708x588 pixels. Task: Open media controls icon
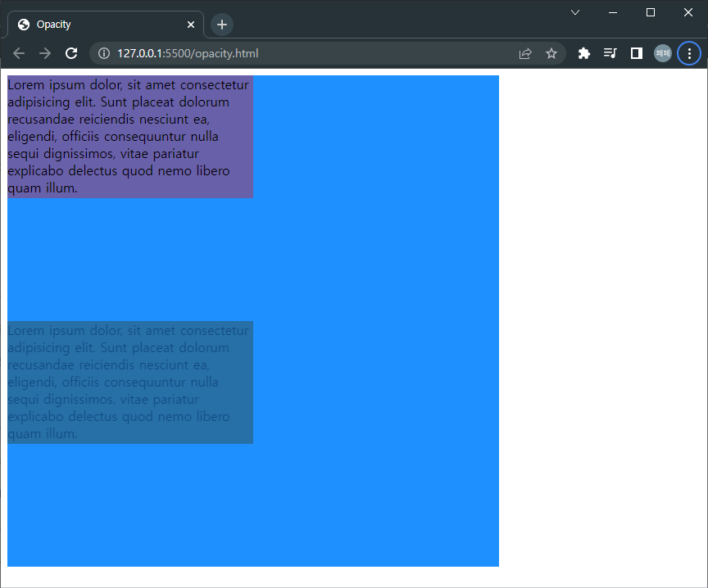pos(610,54)
